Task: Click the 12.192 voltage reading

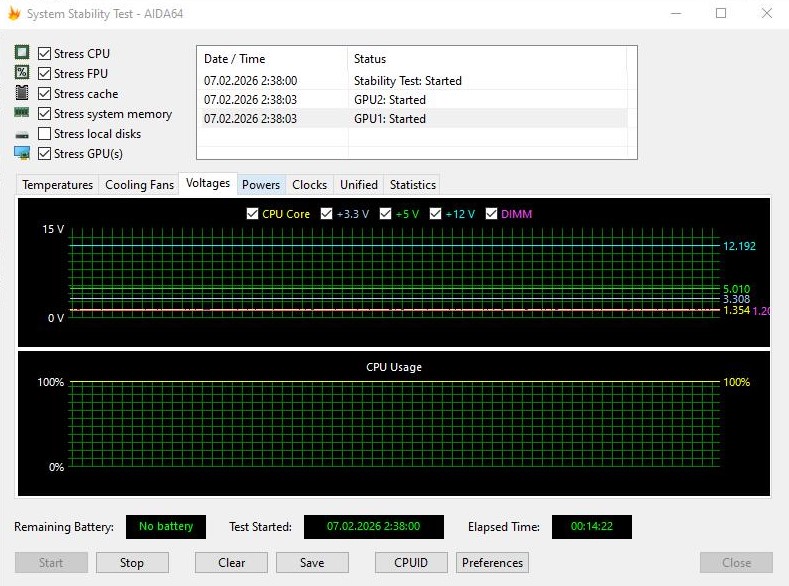Action: pos(739,246)
